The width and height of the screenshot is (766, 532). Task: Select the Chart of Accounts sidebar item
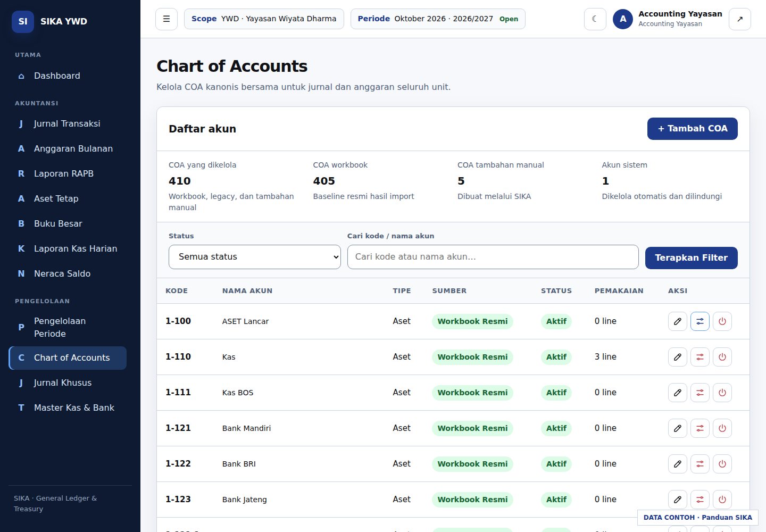click(68, 358)
